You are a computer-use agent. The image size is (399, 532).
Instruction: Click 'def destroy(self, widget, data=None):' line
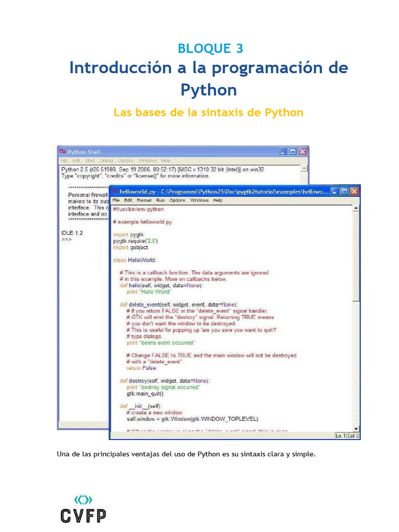point(165,381)
